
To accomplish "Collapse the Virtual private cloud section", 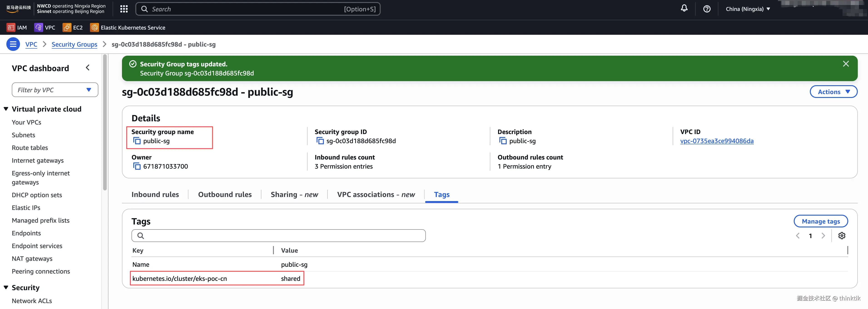I will click(6, 109).
